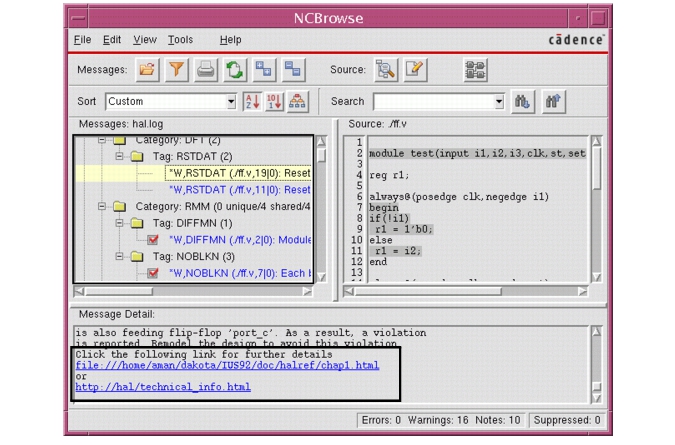The width and height of the screenshot is (675, 445).
Task: Reload messages with green refresh icon
Action: [x=235, y=69]
